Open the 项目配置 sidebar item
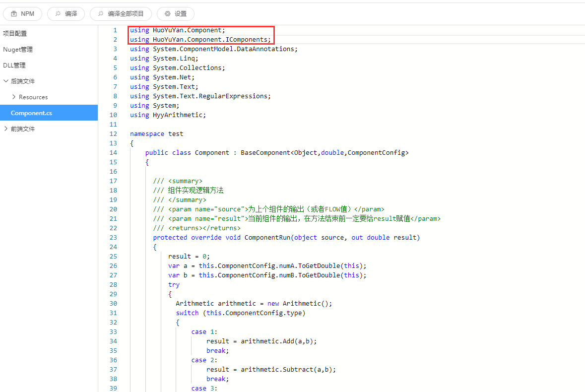Viewport: 585px width, 392px height. point(15,34)
